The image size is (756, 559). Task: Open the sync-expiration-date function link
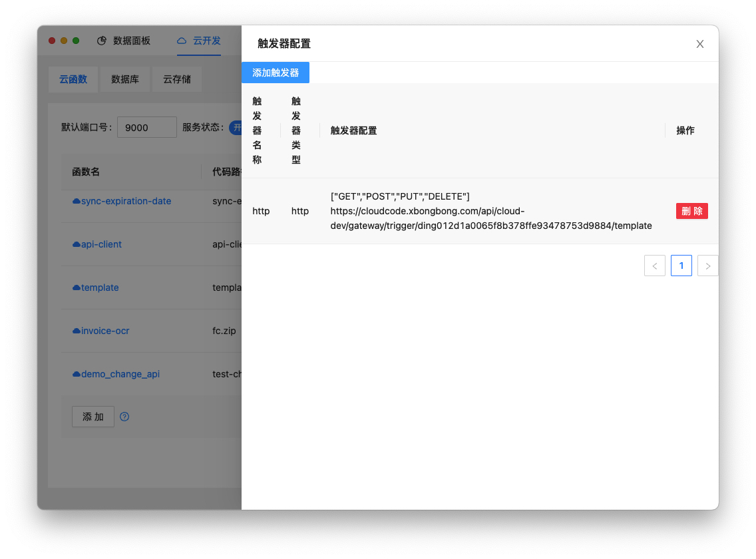tap(126, 201)
